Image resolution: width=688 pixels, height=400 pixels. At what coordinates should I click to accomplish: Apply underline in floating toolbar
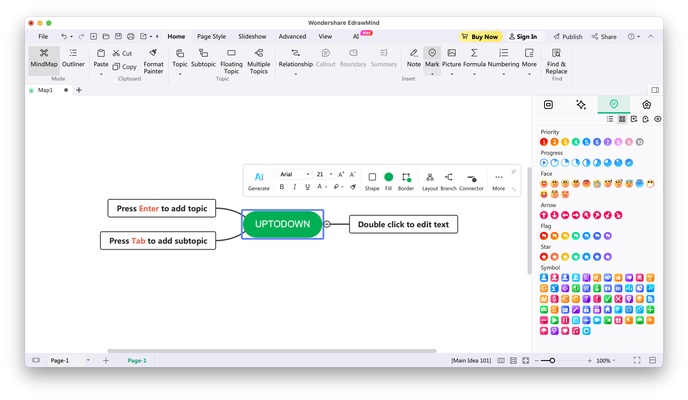pyautogui.click(x=307, y=187)
